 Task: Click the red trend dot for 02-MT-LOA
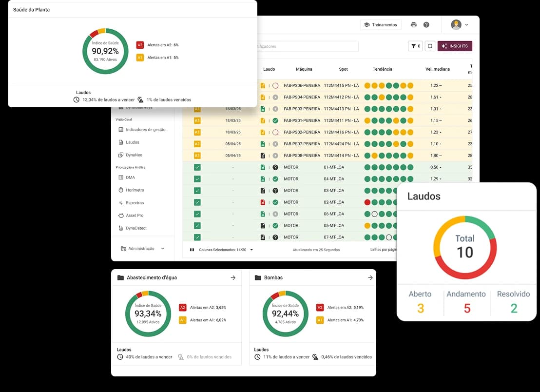(367, 202)
